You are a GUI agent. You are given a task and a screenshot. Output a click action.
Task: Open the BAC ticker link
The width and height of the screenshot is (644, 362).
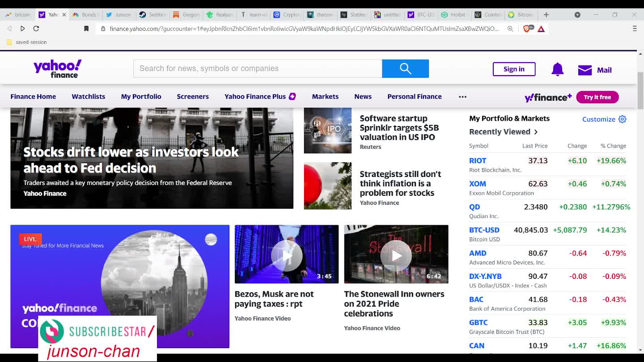click(476, 299)
